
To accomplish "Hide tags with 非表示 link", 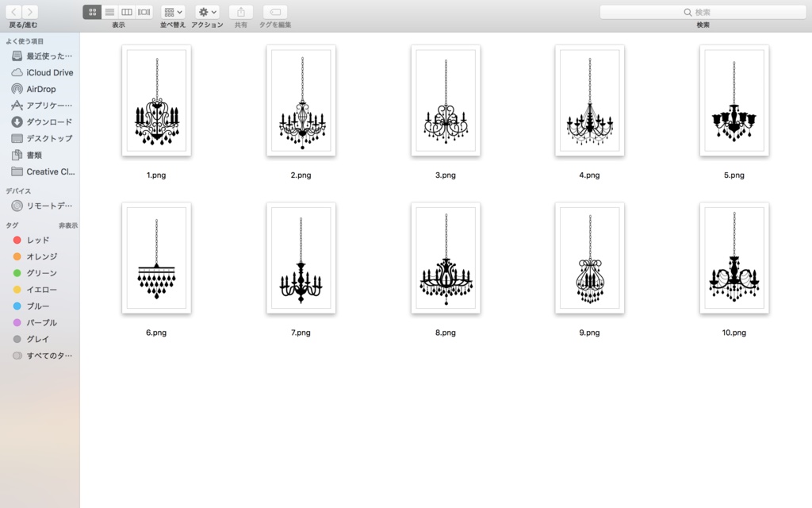I will point(68,225).
